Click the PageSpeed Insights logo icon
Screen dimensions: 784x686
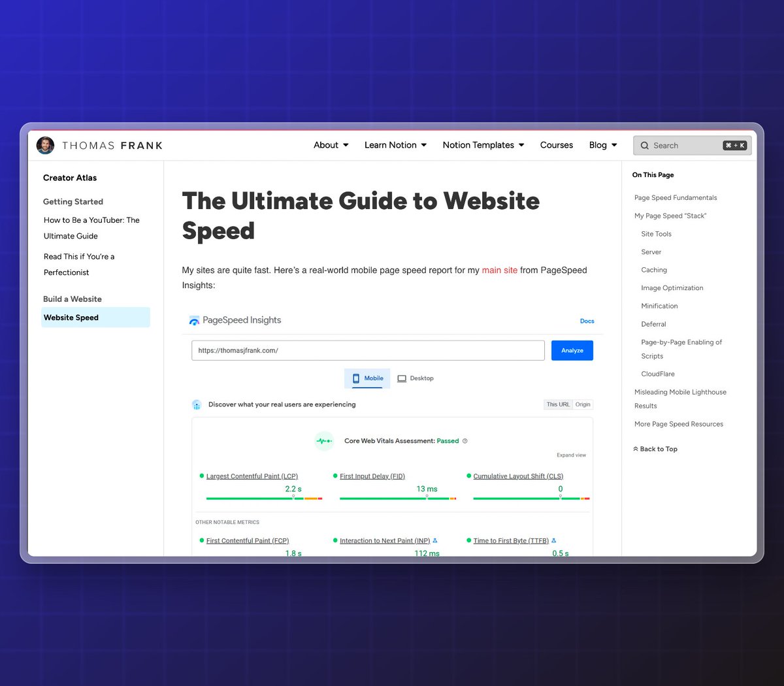pyautogui.click(x=194, y=321)
